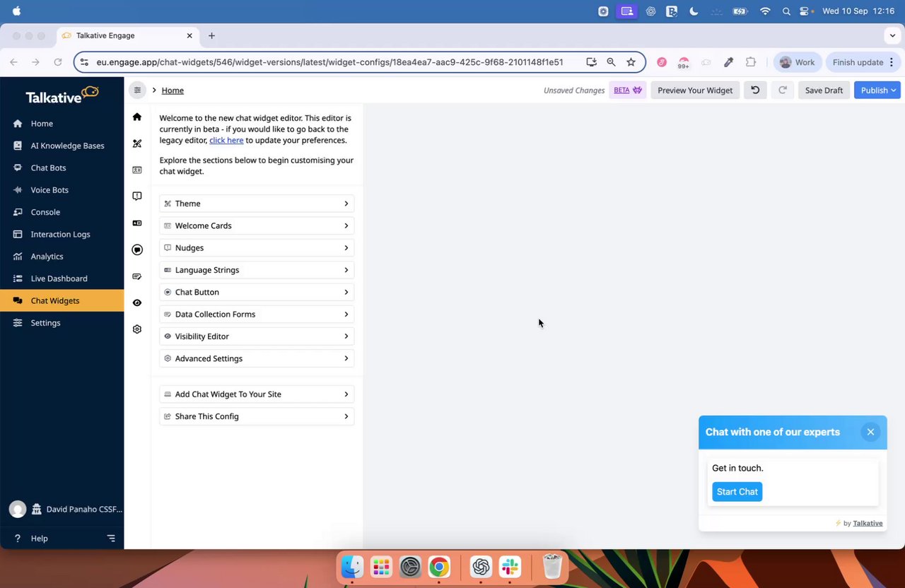Open the theme brush icon in editor rail

(x=137, y=143)
